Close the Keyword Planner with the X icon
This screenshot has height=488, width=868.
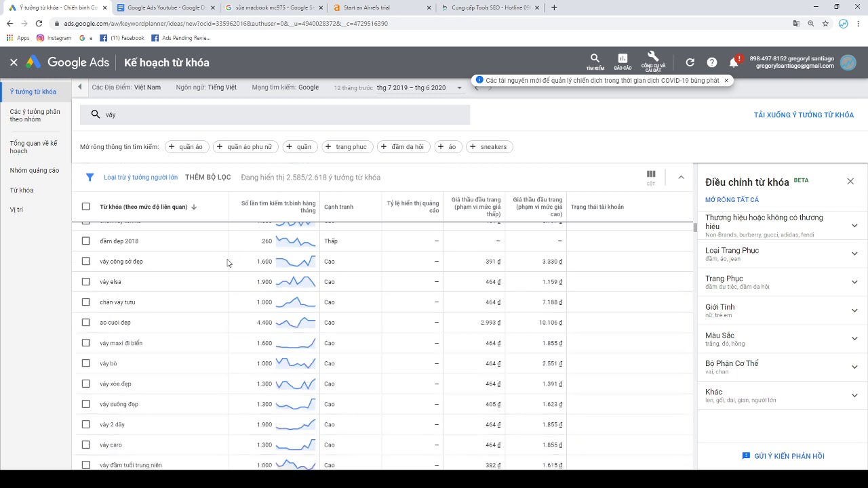(x=14, y=62)
